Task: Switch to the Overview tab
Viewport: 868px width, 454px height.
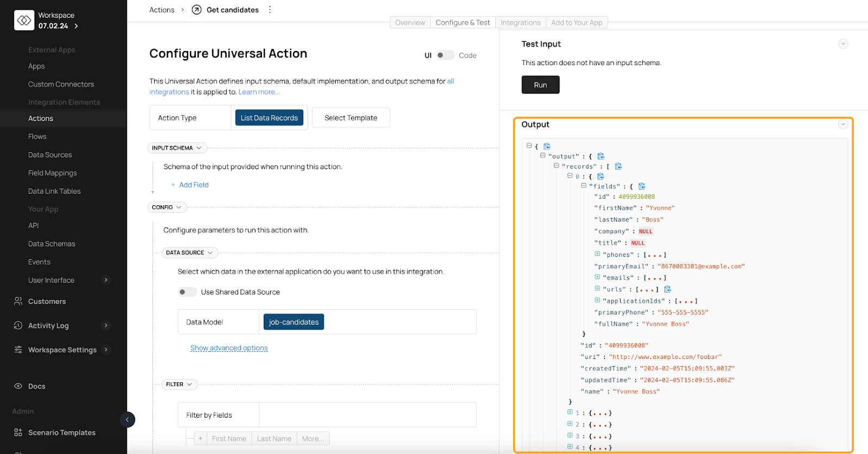Action: pos(410,22)
